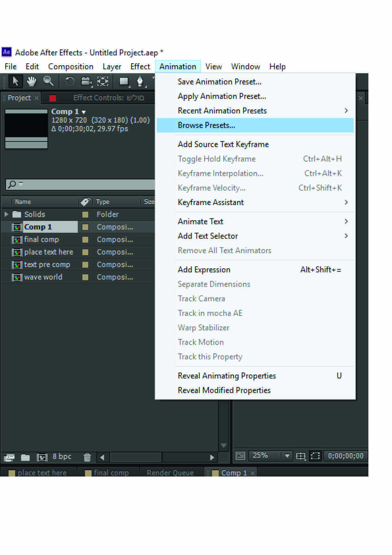Click the After Effects logo in title bar
The image size is (392, 555).
tap(7, 52)
